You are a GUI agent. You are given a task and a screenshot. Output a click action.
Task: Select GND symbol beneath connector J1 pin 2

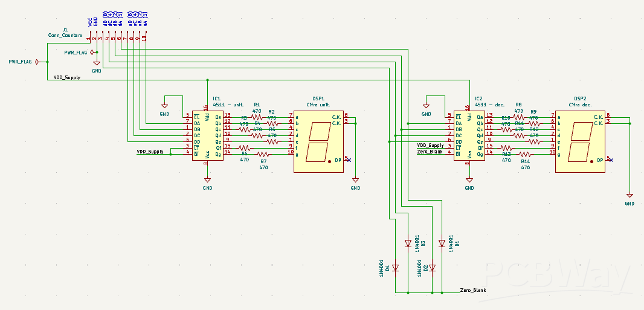point(97,63)
